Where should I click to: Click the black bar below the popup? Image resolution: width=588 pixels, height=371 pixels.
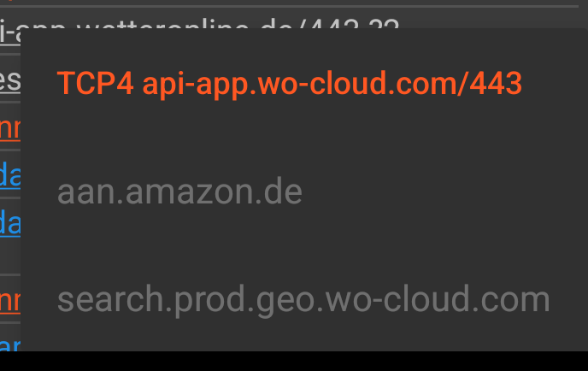[294, 362]
